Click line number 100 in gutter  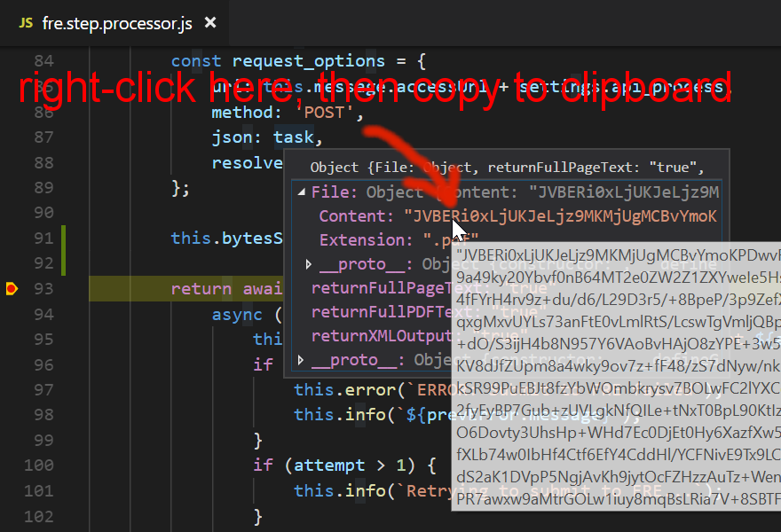click(39, 465)
